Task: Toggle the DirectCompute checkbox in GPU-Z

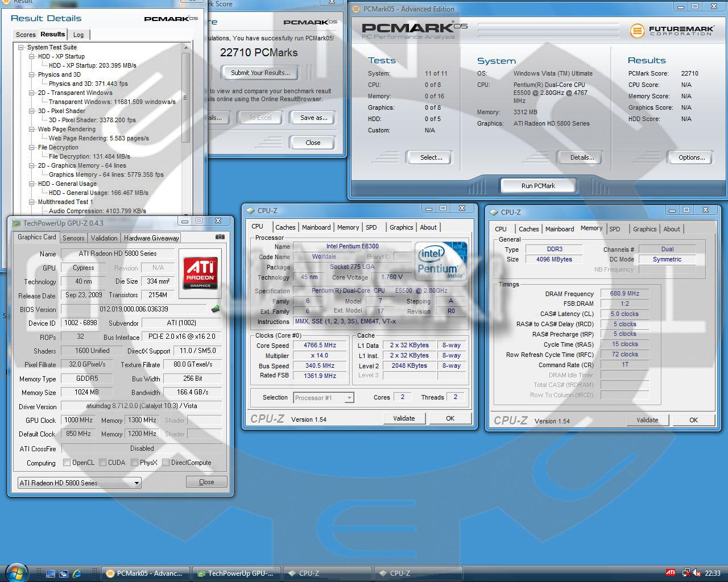Action: click(166, 463)
